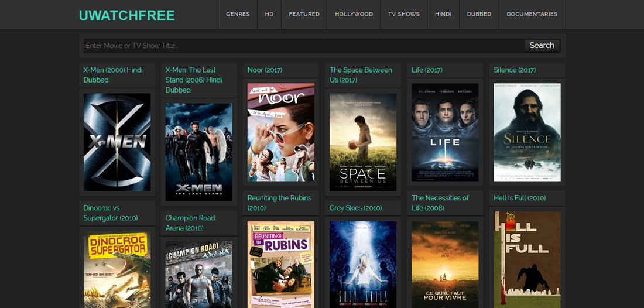Image resolution: width=644 pixels, height=308 pixels.
Task: Select the Silence movie poster
Action: pos(527,132)
